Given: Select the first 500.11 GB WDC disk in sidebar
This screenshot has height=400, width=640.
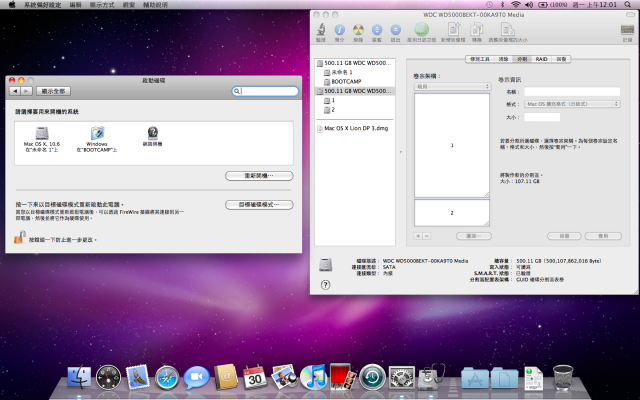Looking at the screenshot, I should pyautogui.click(x=355, y=63).
